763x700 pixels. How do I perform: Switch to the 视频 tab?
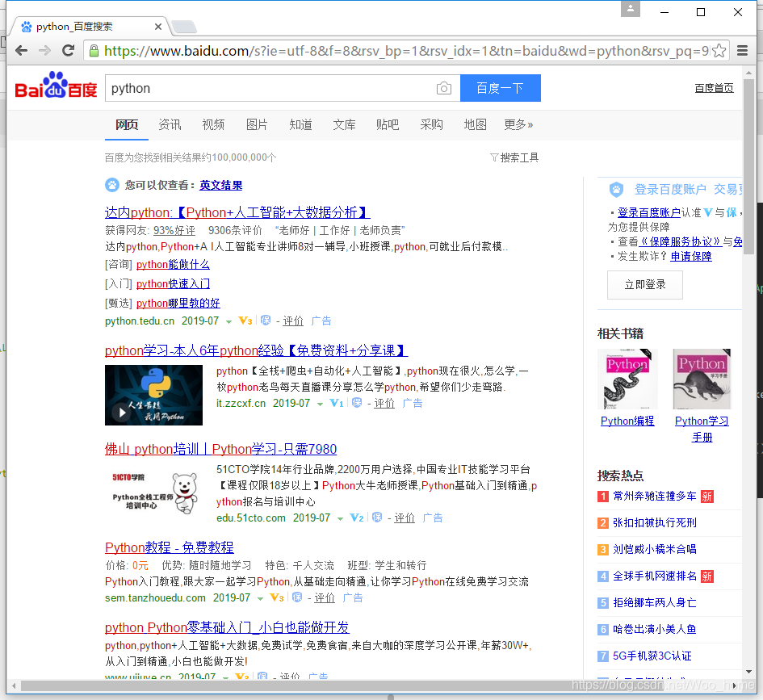[213, 125]
